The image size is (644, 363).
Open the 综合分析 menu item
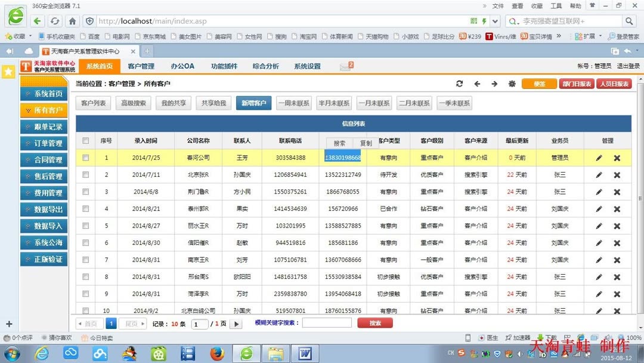[x=266, y=66]
